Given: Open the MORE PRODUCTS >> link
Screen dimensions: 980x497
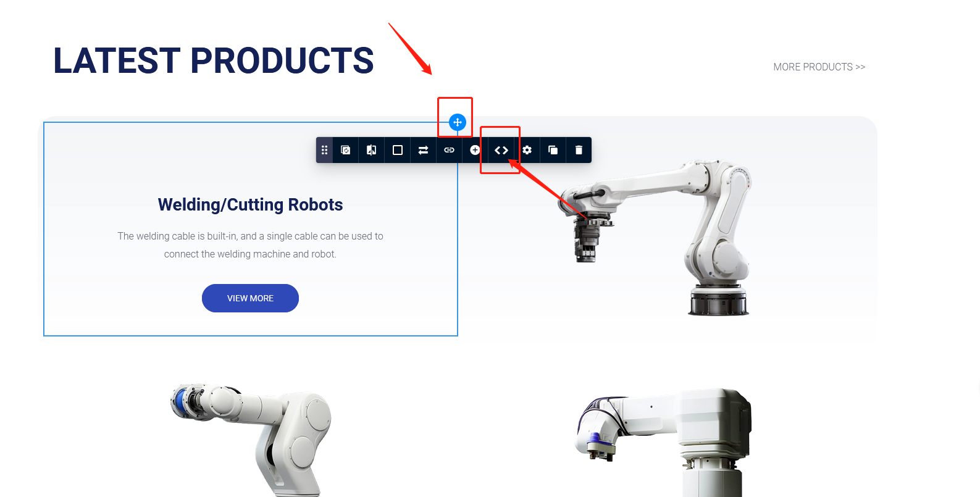Looking at the screenshot, I should 819,67.
